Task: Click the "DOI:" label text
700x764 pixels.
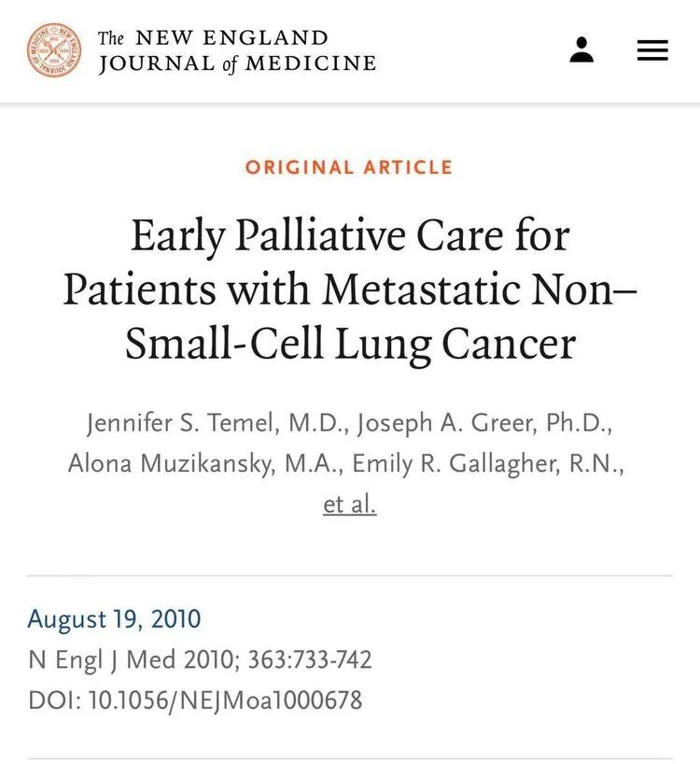Action: [x=55, y=700]
